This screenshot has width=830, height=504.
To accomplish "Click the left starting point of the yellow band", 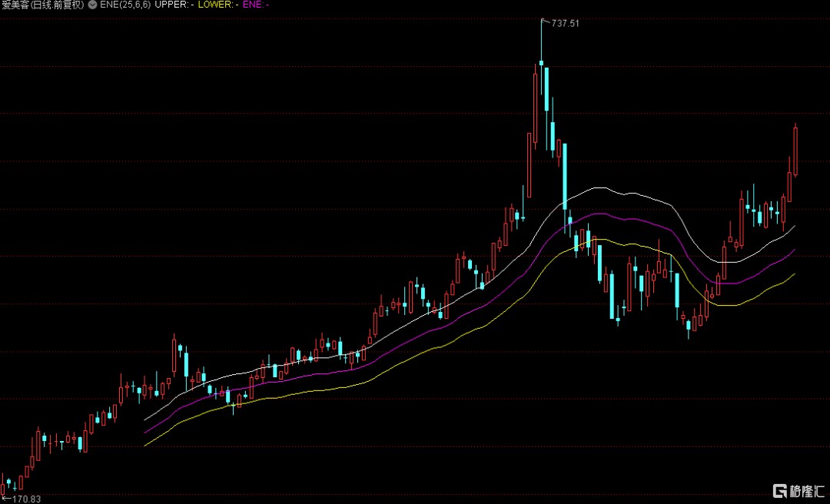I will pyautogui.click(x=145, y=445).
